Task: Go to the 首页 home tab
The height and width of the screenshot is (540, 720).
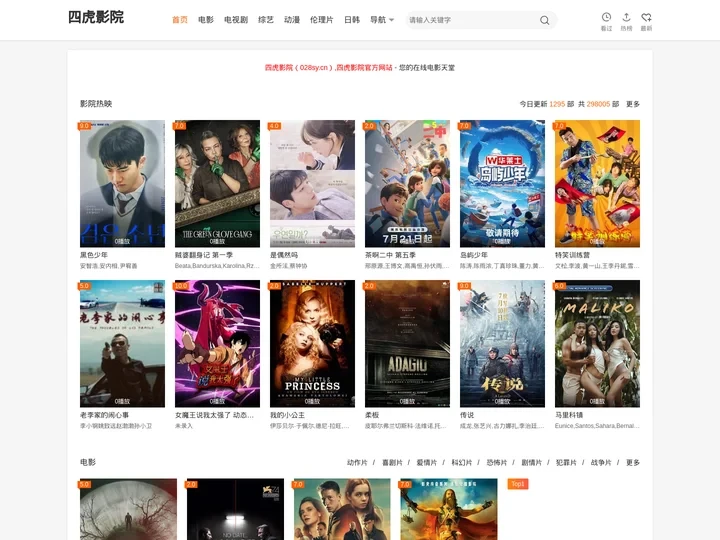Action: coord(180,20)
